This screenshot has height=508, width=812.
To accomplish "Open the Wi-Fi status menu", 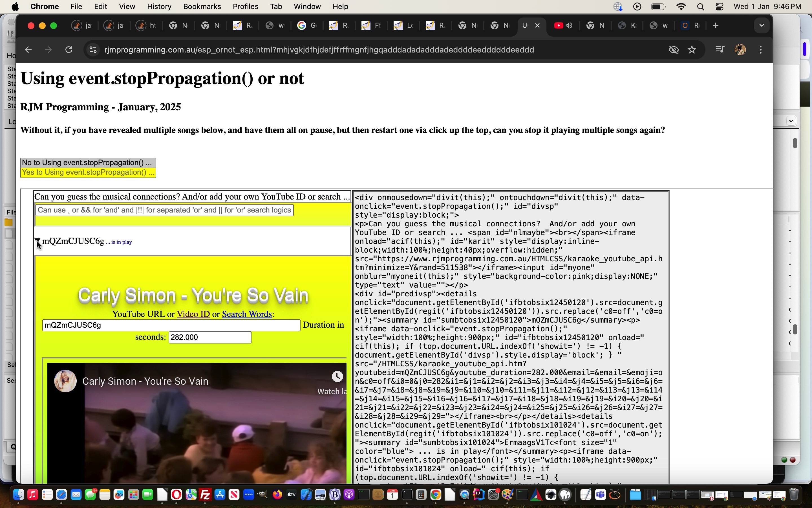I will [681, 7].
